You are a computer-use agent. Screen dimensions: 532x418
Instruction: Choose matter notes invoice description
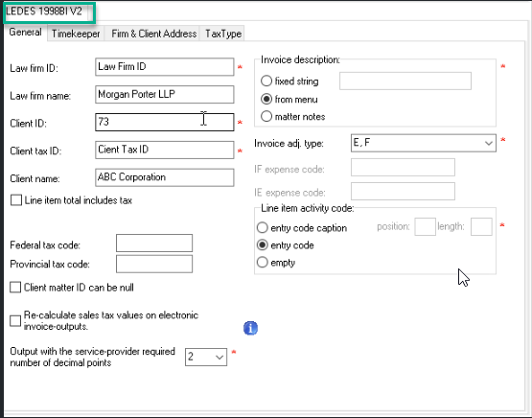pyautogui.click(x=266, y=116)
